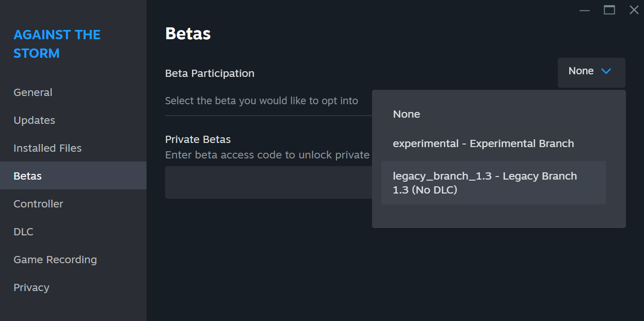Image resolution: width=644 pixels, height=321 pixels.
Task: Click the Private Betas label
Action: 198,139
